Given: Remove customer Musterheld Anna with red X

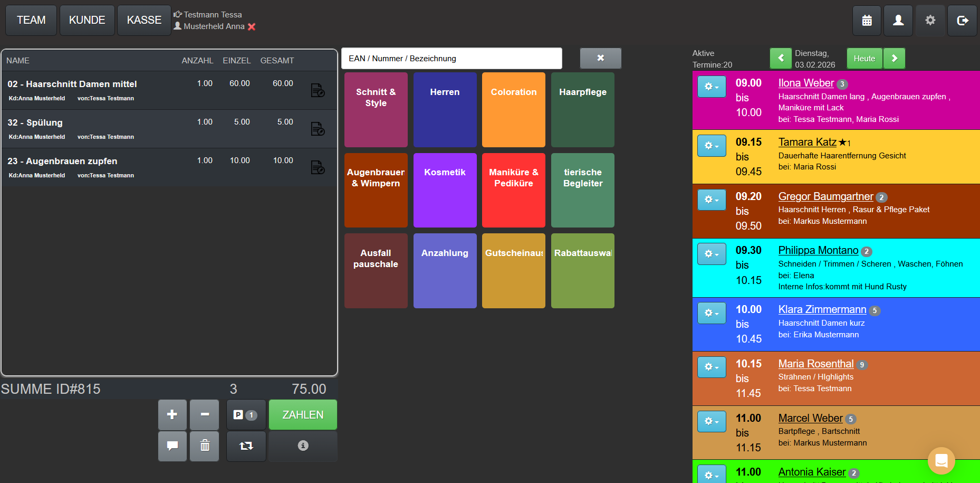Looking at the screenshot, I should [x=252, y=27].
